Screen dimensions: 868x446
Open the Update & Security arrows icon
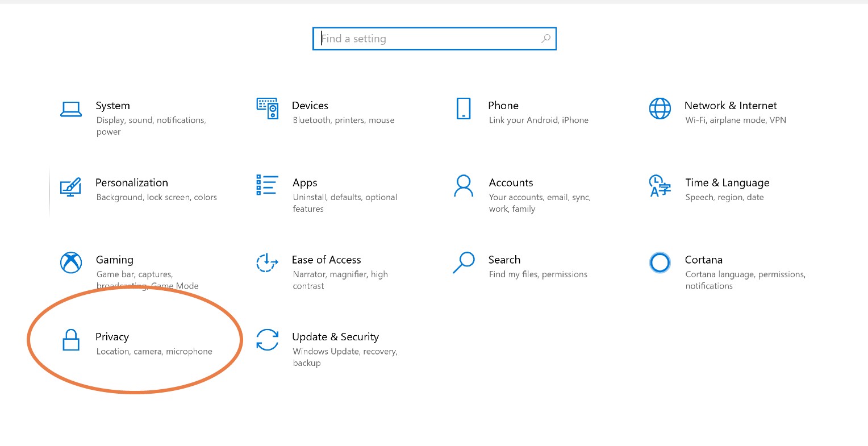[x=267, y=340]
